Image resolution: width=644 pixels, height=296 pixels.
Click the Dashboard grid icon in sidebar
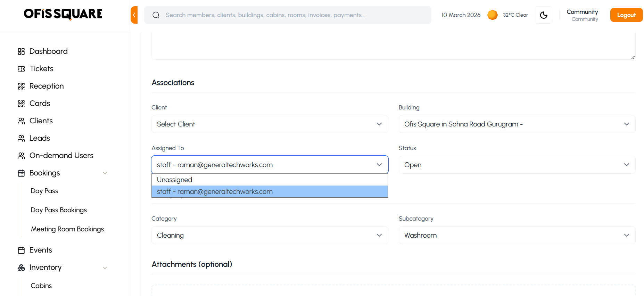click(21, 51)
